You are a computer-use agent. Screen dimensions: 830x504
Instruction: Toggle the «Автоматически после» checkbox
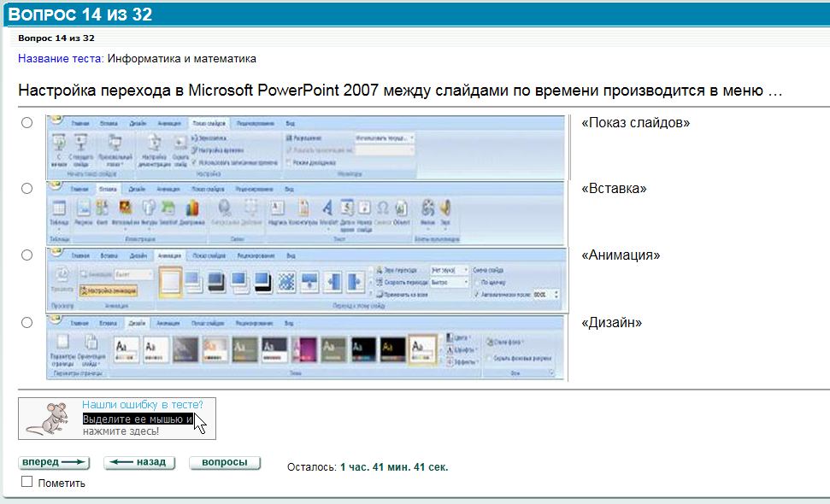click(x=477, y=295)
